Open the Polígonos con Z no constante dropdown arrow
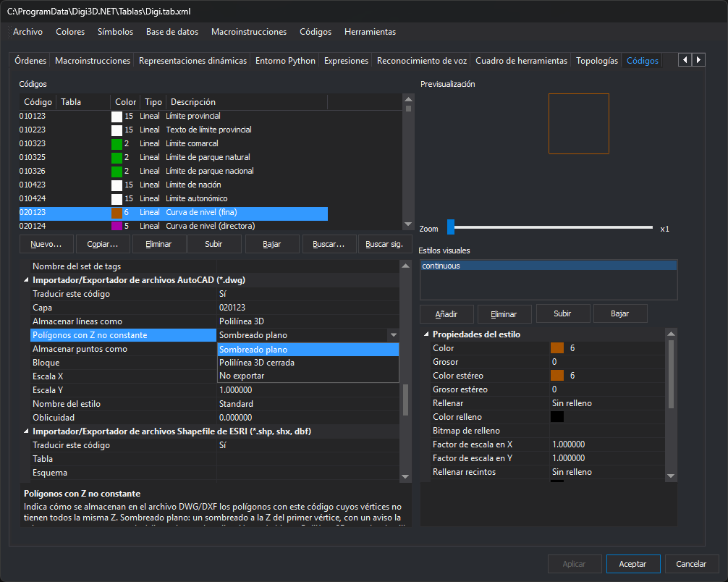Viewport: 728px width, 582px height. coord(393,335)
